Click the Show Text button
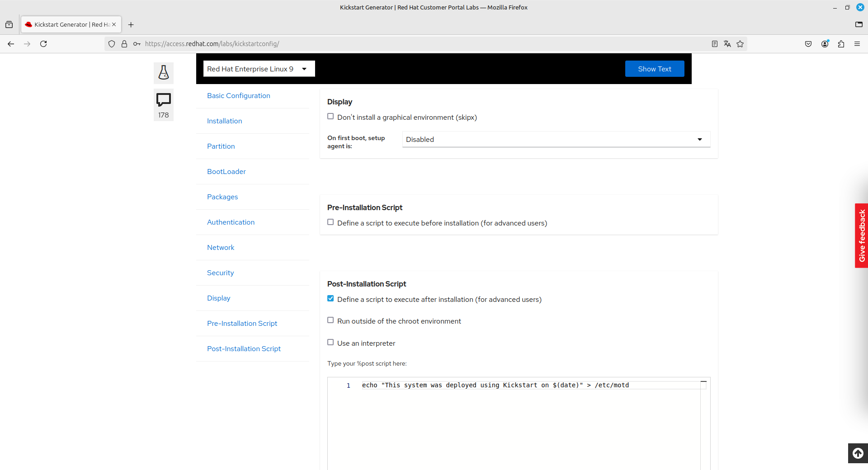The image size is (868, 470). coord(655,69)
